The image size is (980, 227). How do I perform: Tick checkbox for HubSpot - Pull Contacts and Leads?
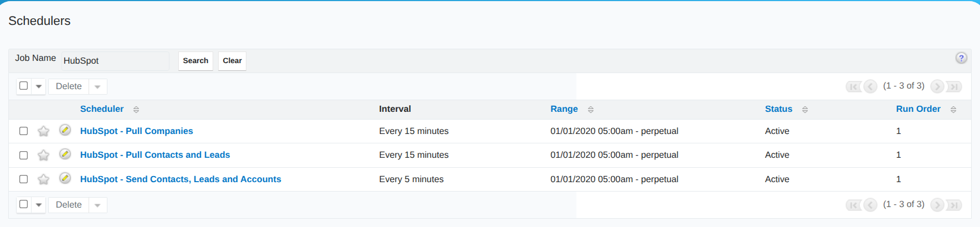click(x=23, y=155)
